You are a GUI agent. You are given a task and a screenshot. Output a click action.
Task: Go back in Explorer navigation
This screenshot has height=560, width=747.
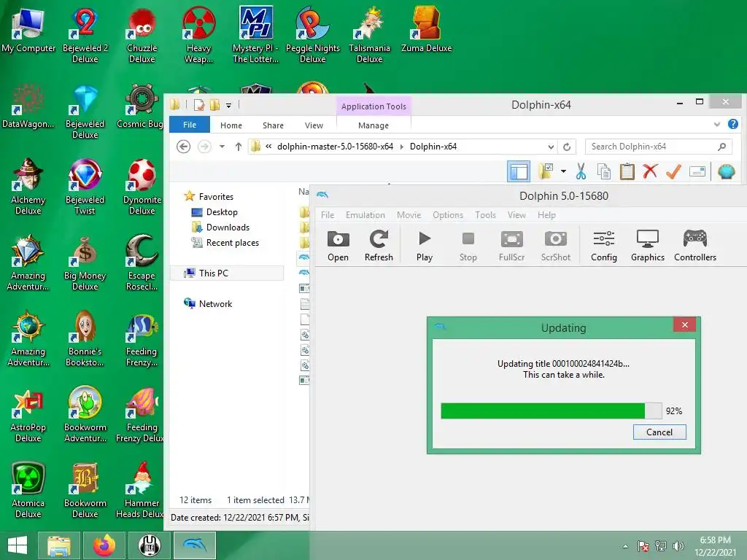tap(183, 146)
